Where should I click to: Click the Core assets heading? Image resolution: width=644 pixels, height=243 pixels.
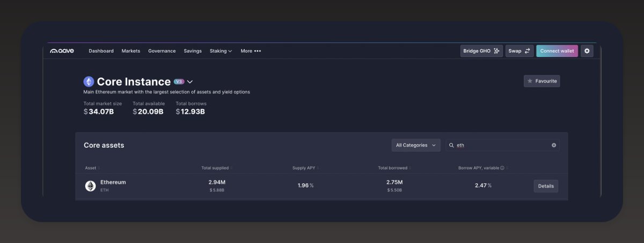104,145
